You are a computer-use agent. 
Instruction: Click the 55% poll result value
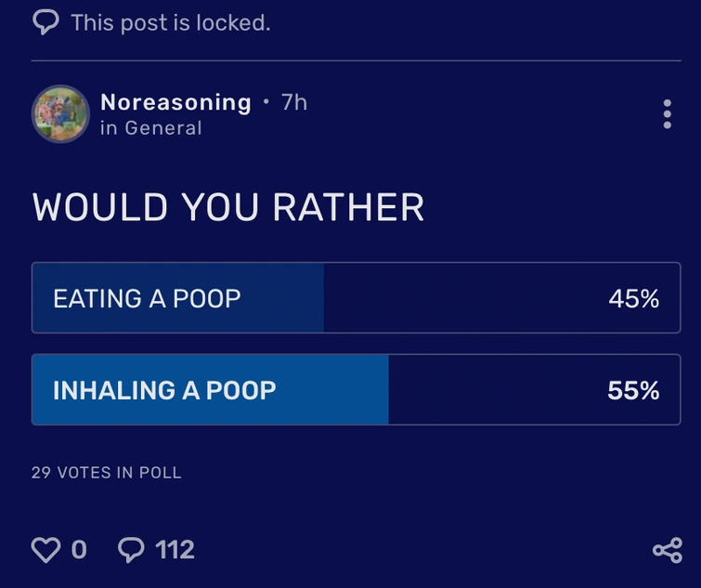pyautogui.click(x=633, y=390)
